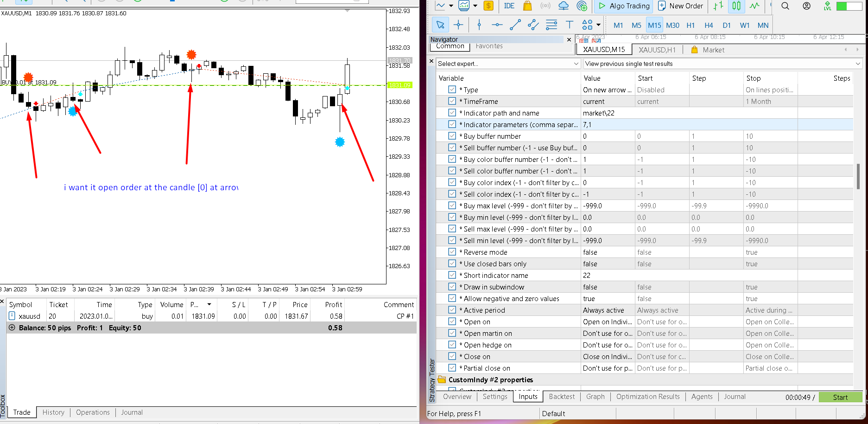Image resolution: width=868 pixels, height=424 pixels.
Task: Open the VPS cloud icon
Action: 564,6
